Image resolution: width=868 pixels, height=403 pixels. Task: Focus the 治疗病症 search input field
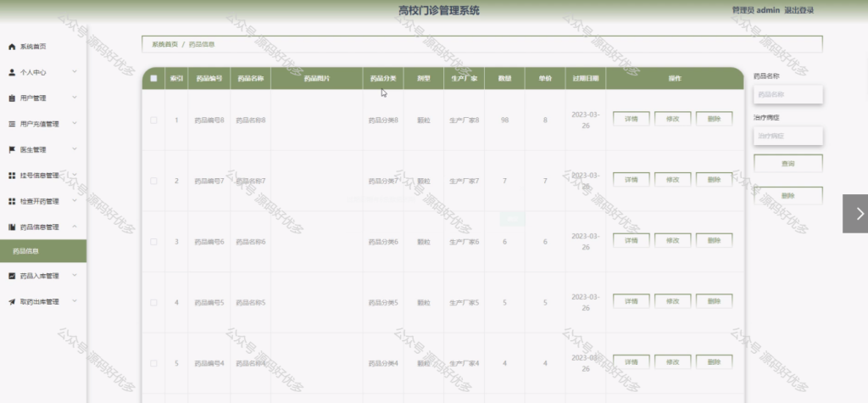pyautogui.click(x=788, y=136)
